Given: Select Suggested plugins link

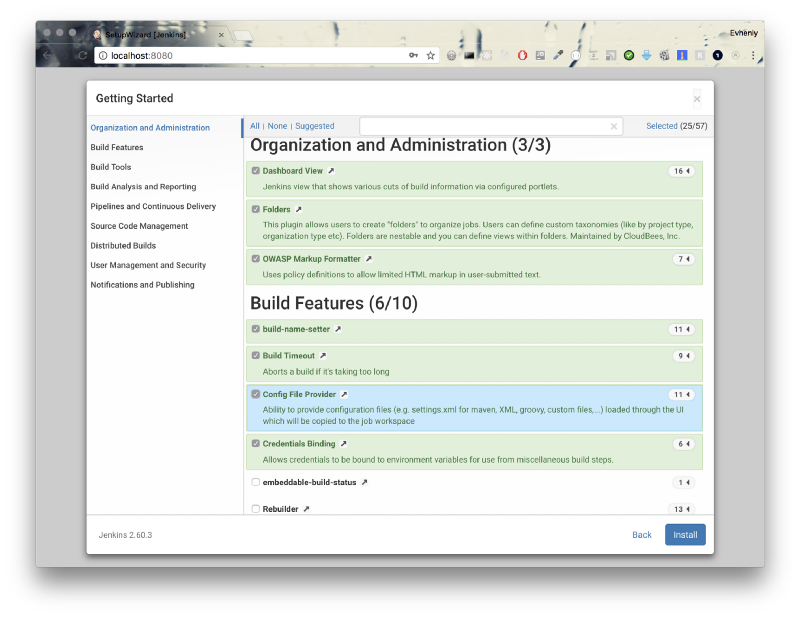Looking at the screenshot, I should (315, 126).
